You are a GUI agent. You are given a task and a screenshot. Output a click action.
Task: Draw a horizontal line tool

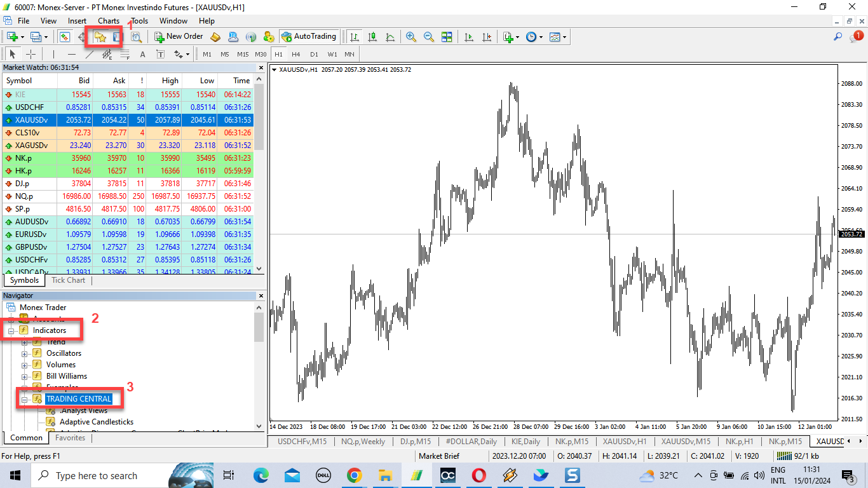click(72, 55)
